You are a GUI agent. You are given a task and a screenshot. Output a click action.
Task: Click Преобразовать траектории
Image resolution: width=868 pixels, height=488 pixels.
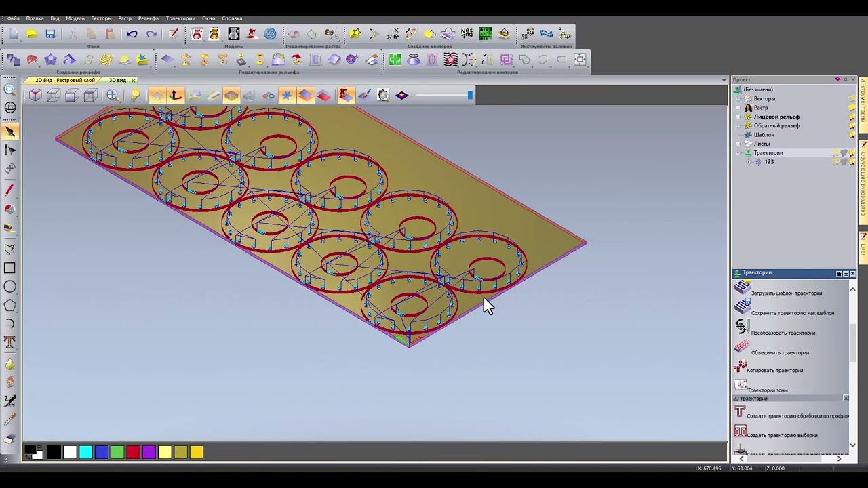click(783, 333)
